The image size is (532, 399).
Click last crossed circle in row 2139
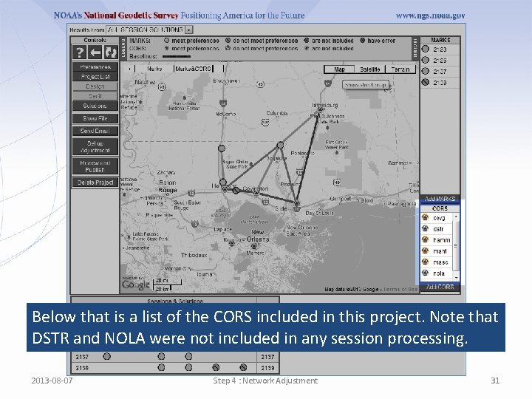point(243,367)
